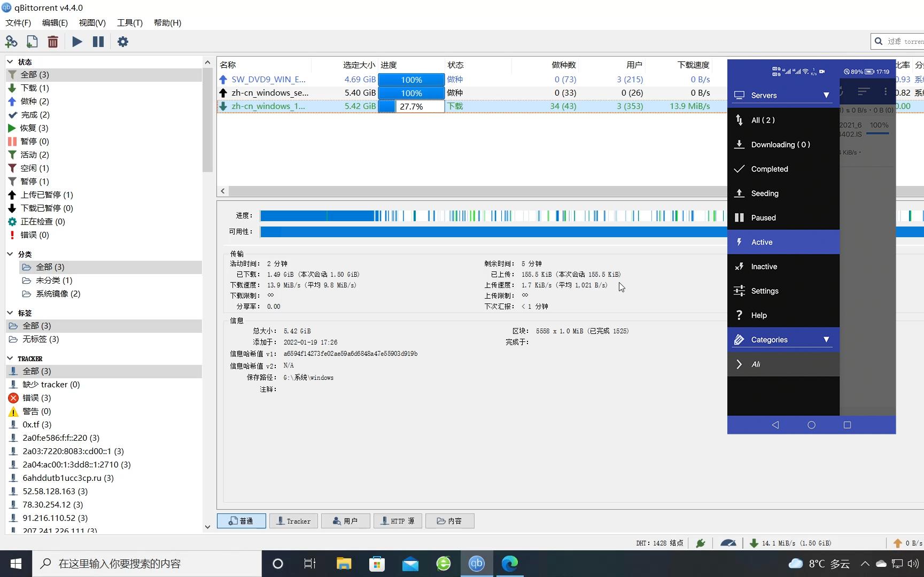Image resolution: width=924 pixels, height=577 pixels.
Task: Open File Explorer from Windows taskbar
Action: coord(344,564)
